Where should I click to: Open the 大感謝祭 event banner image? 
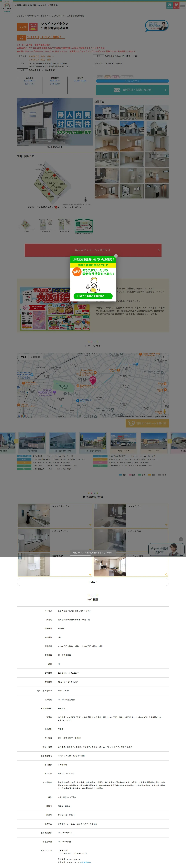coord(55,309)
